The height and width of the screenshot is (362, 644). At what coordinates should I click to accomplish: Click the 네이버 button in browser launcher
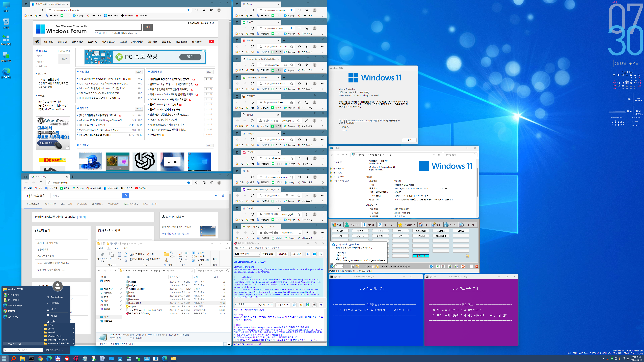(360, 231)
